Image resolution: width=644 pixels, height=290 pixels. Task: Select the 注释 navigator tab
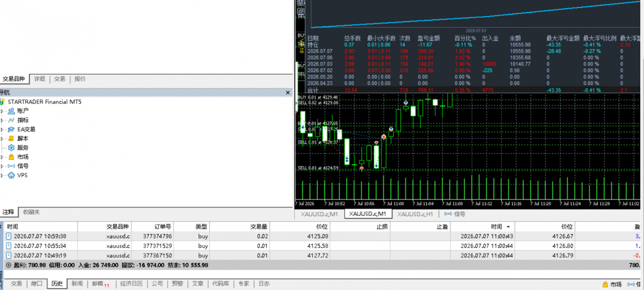pyautogui.click(x=8, y=212)
